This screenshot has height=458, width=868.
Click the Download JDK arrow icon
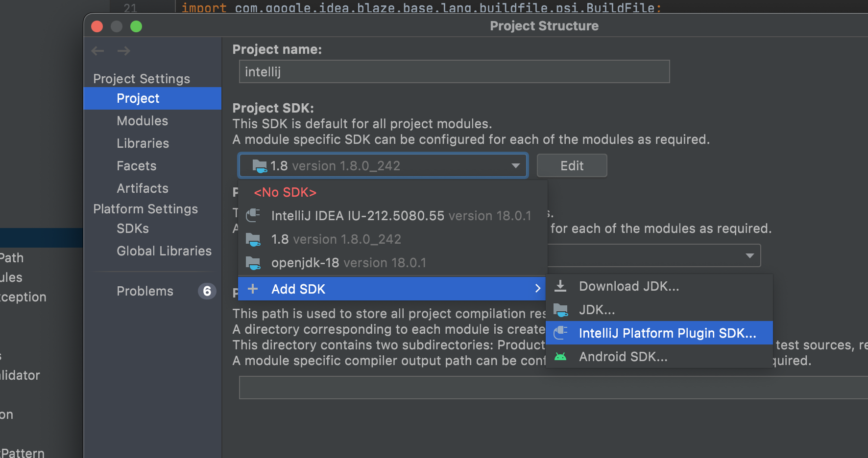click(560, 286)
